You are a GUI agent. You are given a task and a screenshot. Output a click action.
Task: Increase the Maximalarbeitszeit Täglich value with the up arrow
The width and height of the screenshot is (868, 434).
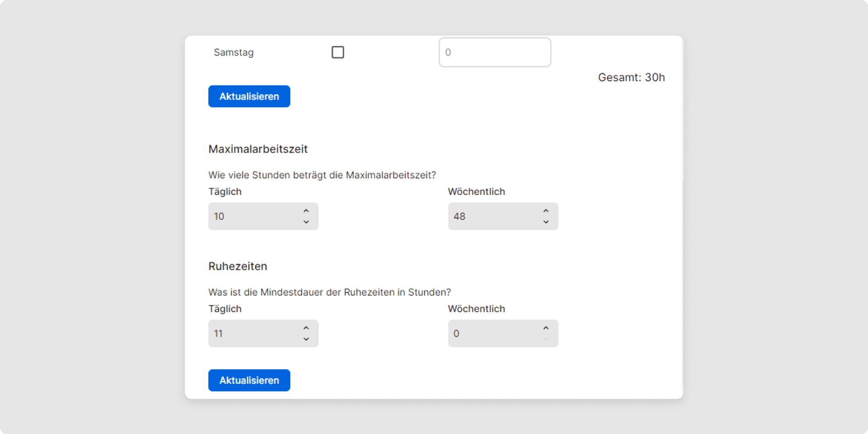[x=306, y=211]
